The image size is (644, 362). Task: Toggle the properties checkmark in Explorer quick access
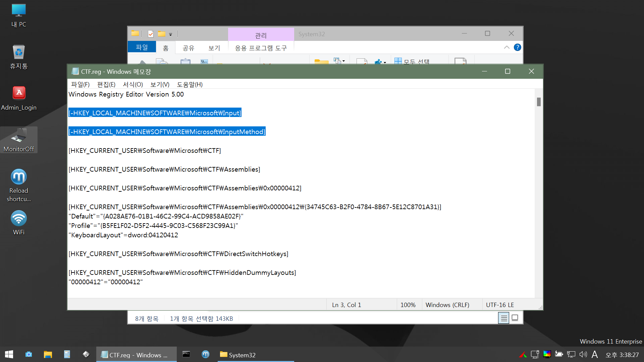[x=151, y=34]
